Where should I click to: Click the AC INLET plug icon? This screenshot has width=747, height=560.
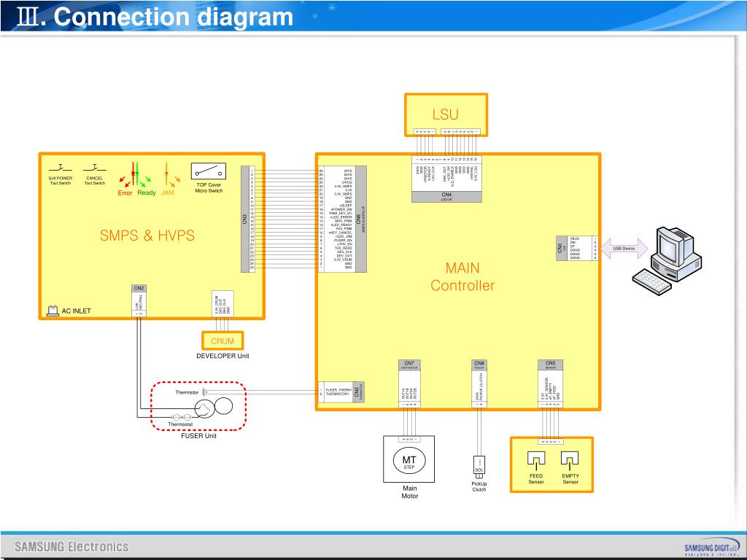(x=53, y=311)
